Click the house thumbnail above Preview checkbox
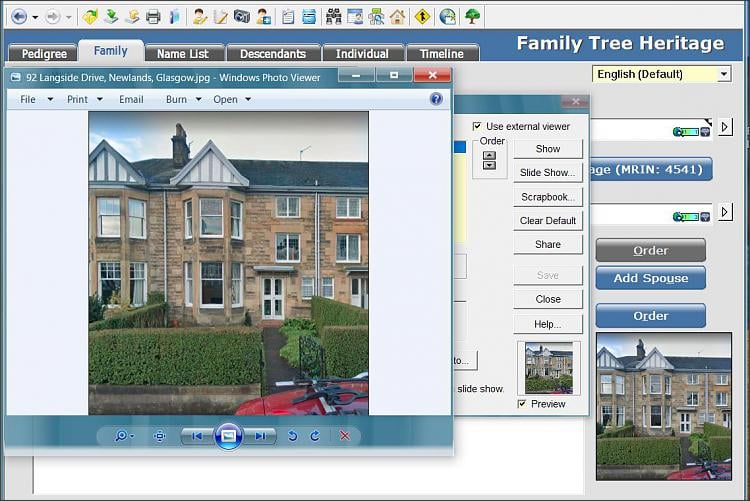The image size is (750, 501). pos(549,367)
